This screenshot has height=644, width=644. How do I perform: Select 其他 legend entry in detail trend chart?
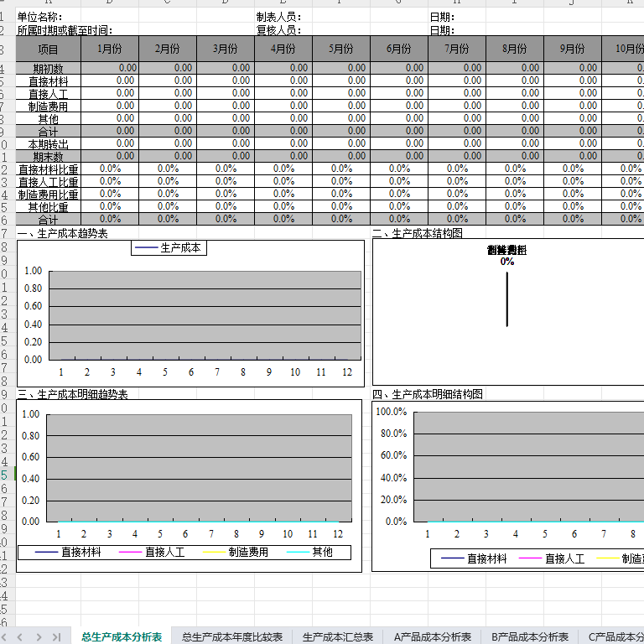point(309,552)
